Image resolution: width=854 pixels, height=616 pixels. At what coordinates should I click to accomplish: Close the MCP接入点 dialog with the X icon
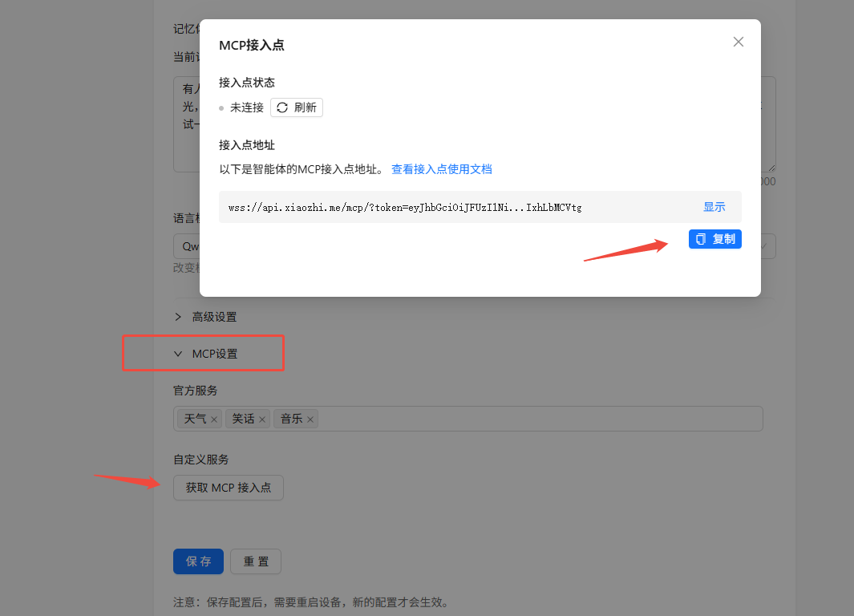[x=738, y=42]
